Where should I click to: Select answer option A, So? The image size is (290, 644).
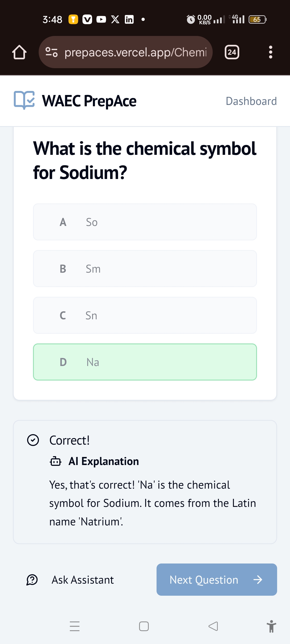click(145, 222)
